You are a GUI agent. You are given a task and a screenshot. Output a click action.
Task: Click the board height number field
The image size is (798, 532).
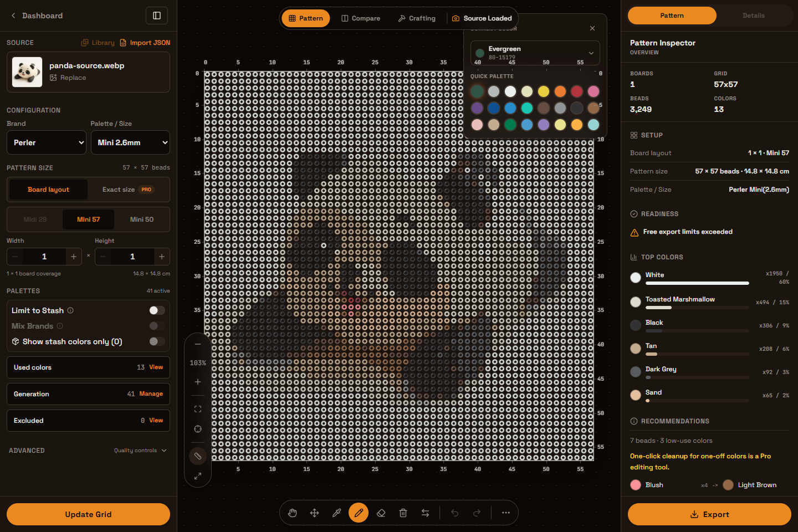point(132,257)
